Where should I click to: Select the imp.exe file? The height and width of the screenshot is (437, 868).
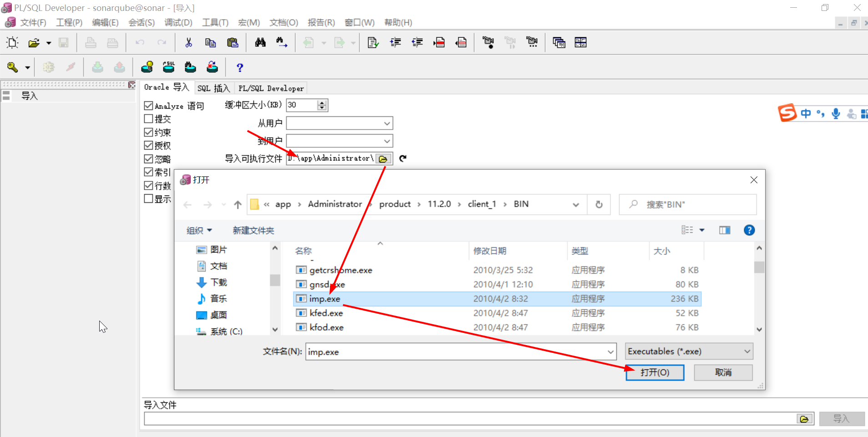[497, 299]
